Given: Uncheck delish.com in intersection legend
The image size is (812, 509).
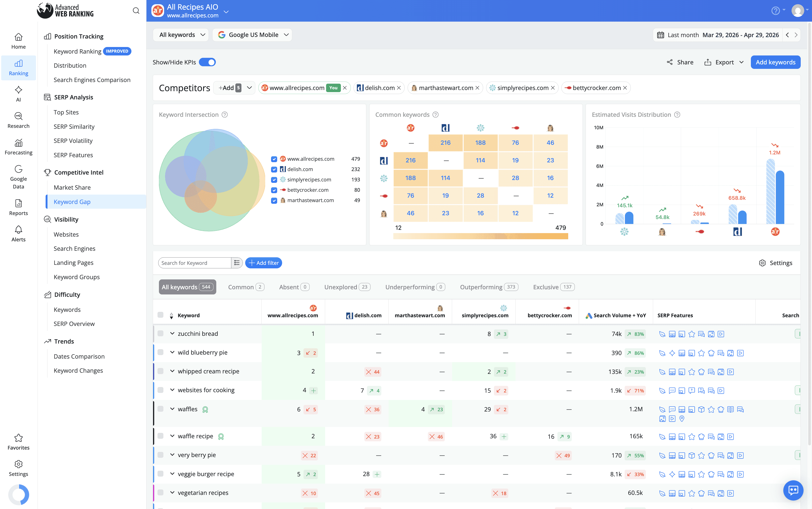Looking at the screenshot, I should click(x=274, y=169).
